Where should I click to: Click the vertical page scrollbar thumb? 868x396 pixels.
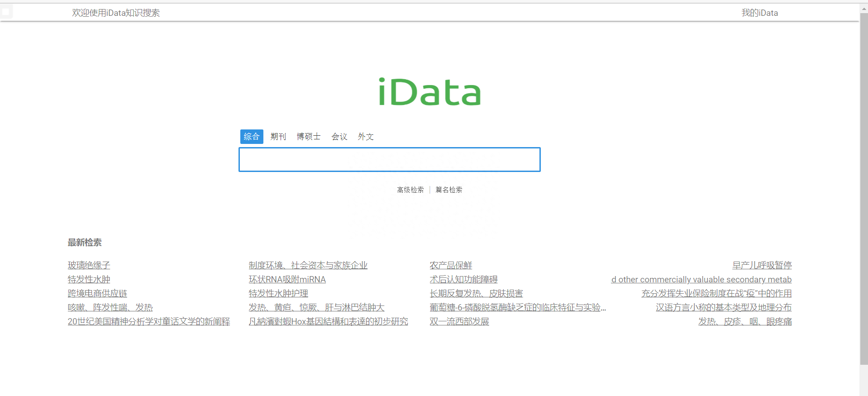[x=864, y=188]
